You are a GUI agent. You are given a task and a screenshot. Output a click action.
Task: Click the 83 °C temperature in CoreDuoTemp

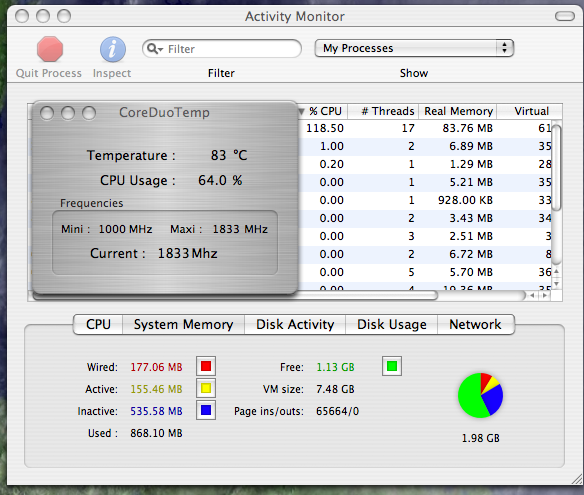229,155
